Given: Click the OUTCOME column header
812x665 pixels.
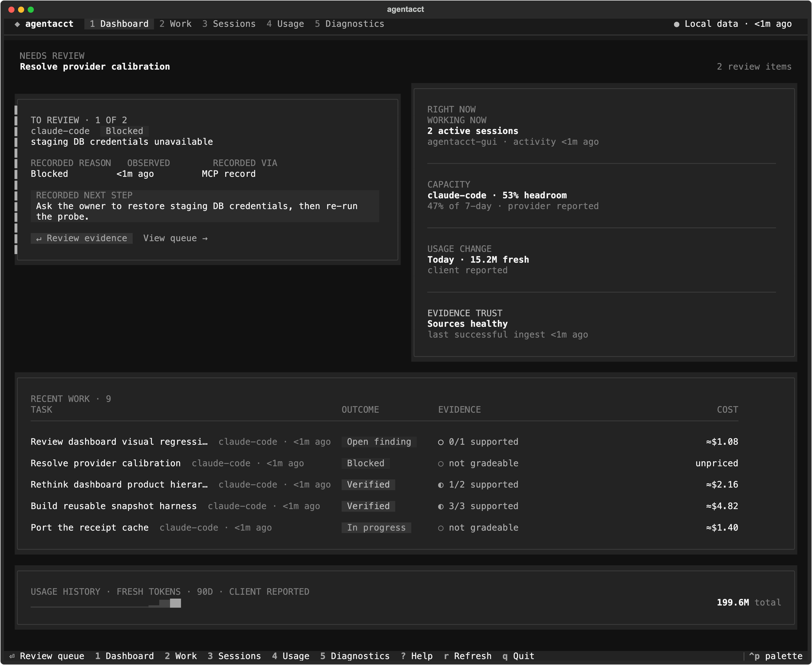Looking at the screenshot, I should click(360, 410).
